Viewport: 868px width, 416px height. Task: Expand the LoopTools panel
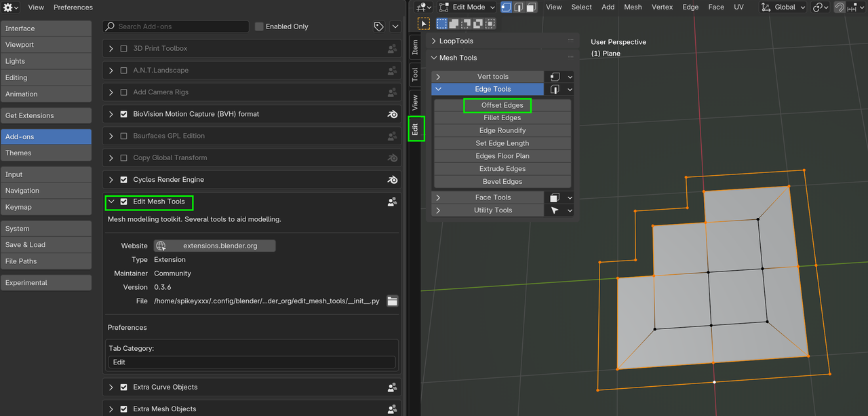pyautogui.click(x=434, y=41)
